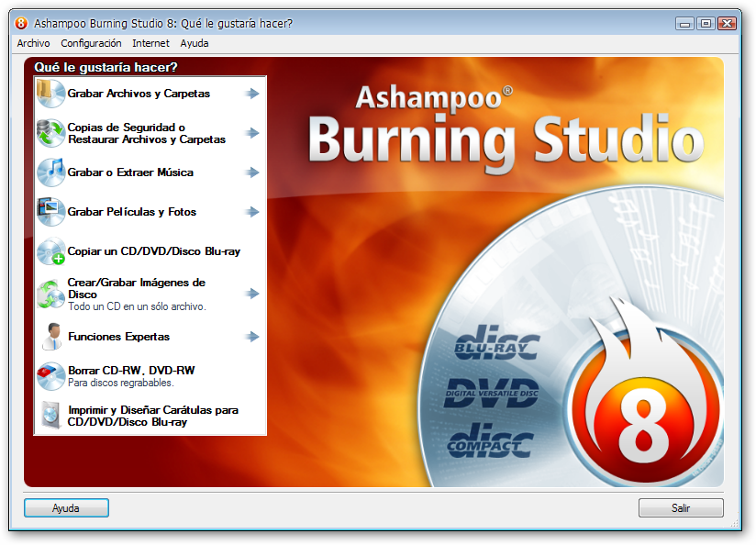This screenshot has height=545, width=756.
Task: Click the backup icon for Copias de Seguridad
Action: click(x=50, y=133)
